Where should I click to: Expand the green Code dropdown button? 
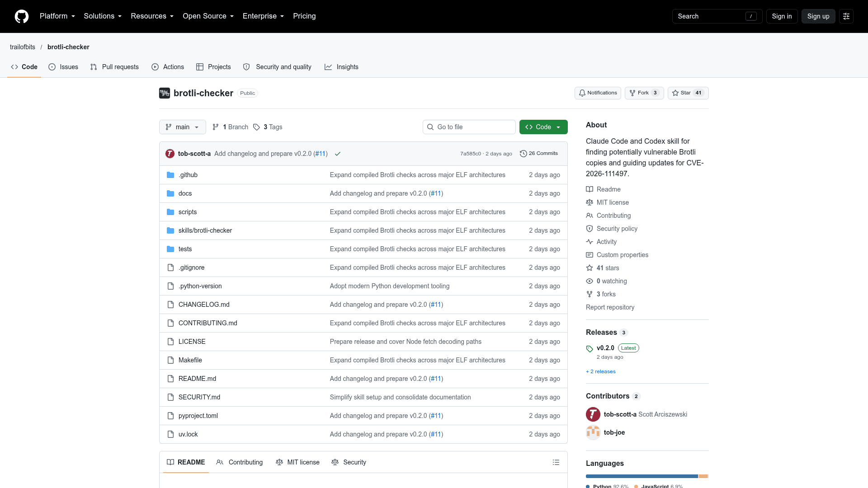[543, 127]
